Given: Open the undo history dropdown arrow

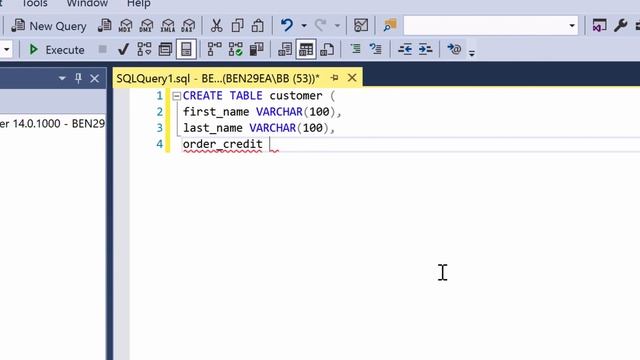Looking at the screenshot, I should pyautogui.click(x=304, y=26).
